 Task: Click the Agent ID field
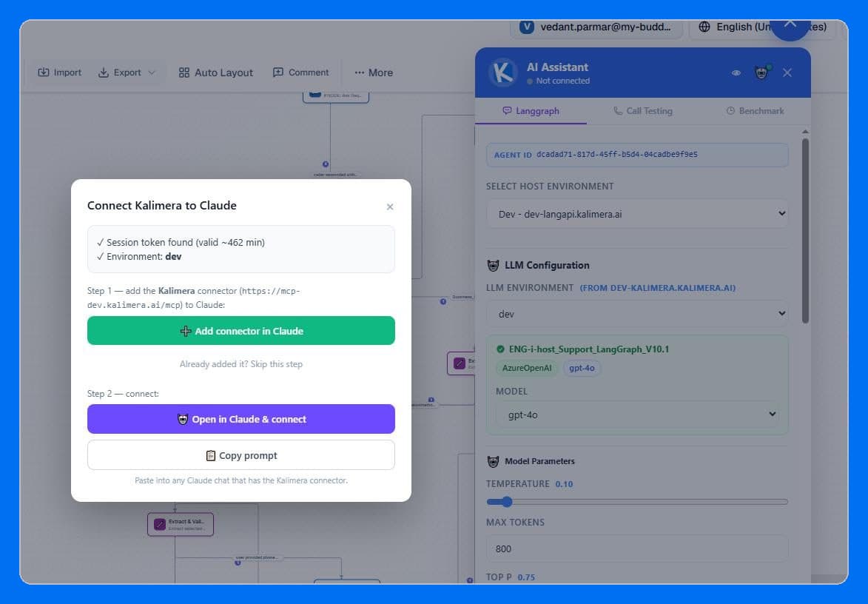coord(637,155)
